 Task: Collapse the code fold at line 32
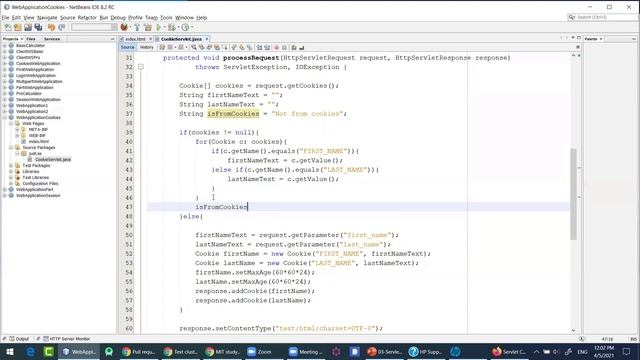point(141,67)
